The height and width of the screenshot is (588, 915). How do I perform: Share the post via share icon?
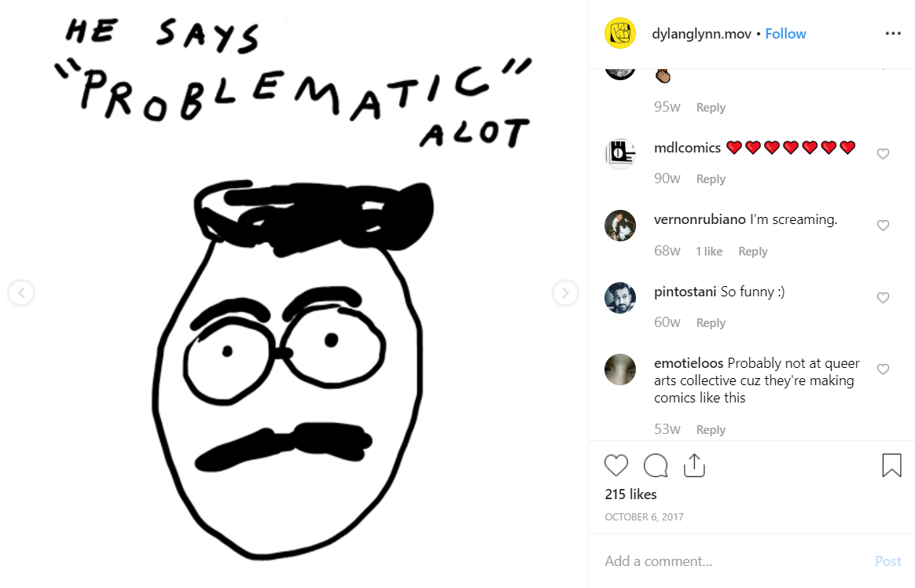[x=694, y=465]
